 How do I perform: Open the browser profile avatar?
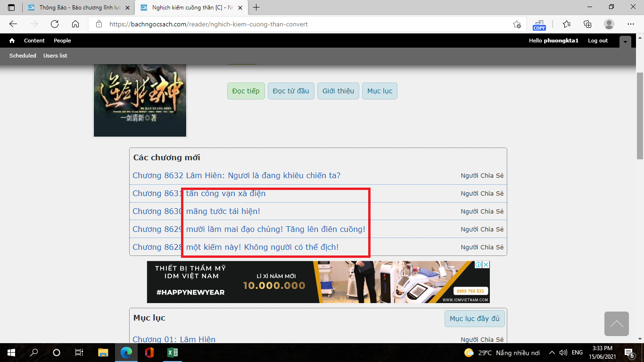pyautogui.click(x=609, y=24)
